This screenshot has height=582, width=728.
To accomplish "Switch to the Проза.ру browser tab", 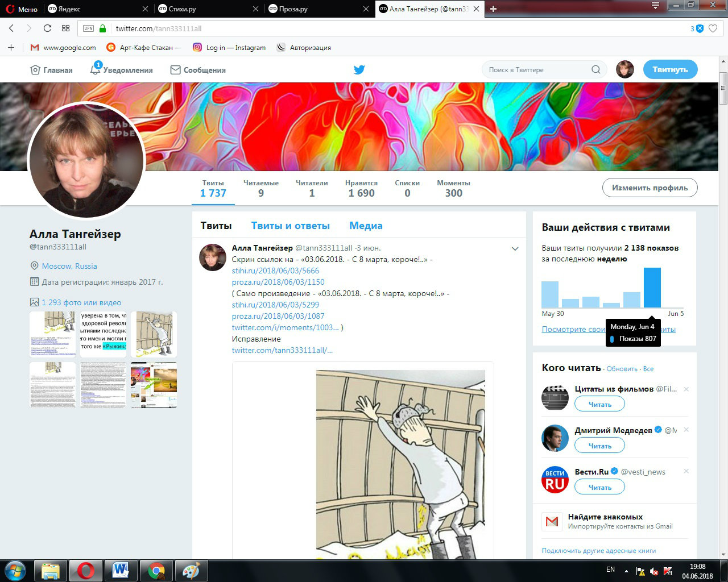I will pyautogui.click(x=317, y=9).
